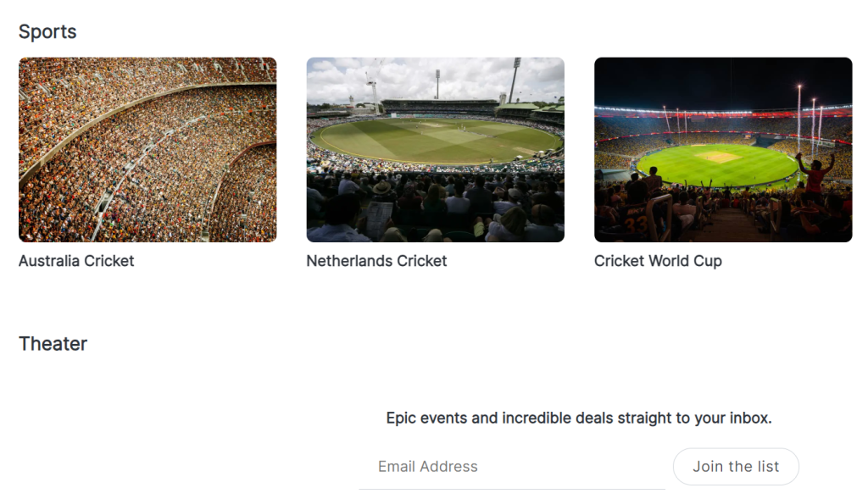Click the cheering fan in World Cup photo
This screenshot has height=499, width=868.
click(815, 174)
